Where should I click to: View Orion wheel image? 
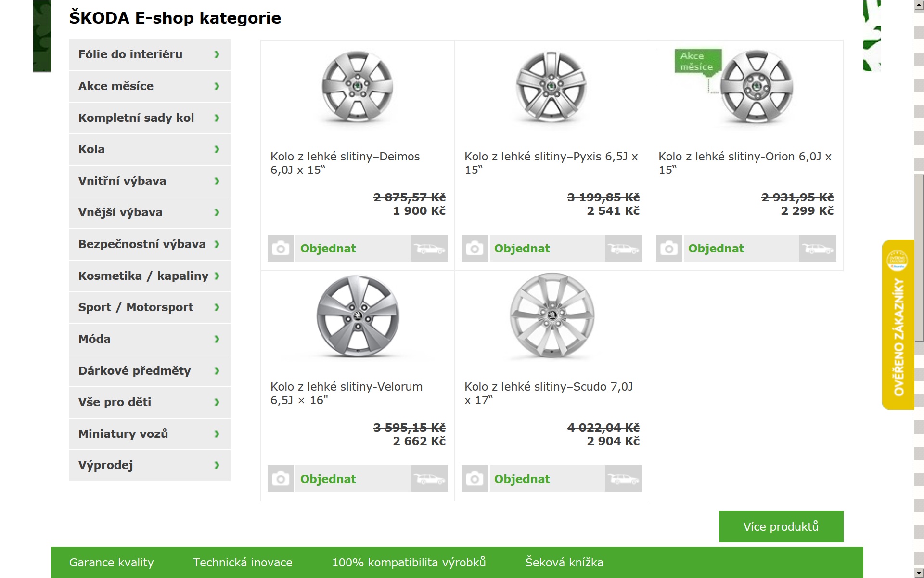(756, 87)
